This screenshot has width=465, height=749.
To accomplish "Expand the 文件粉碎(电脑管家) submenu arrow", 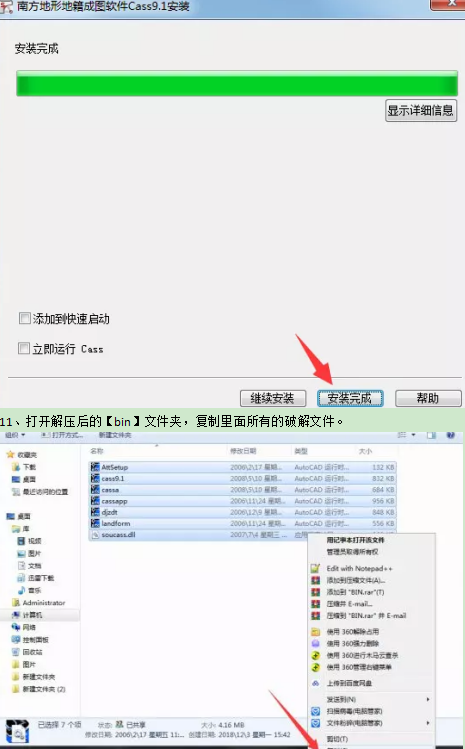I will 428,723.
